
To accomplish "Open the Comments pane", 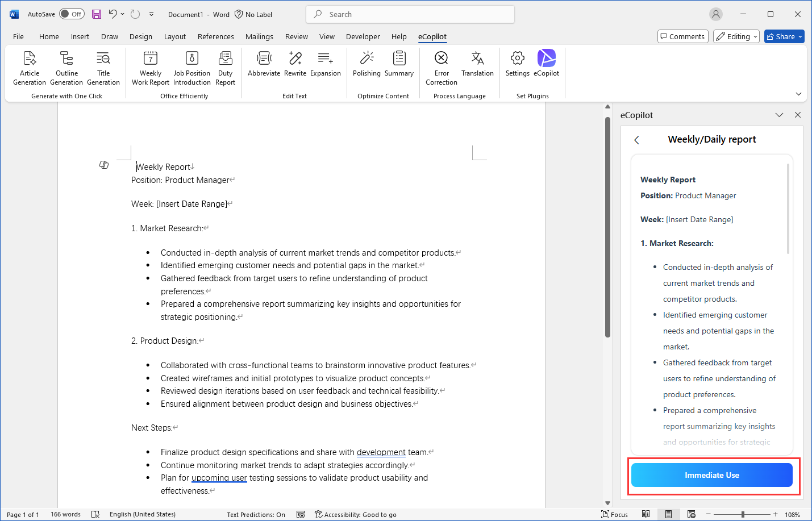I will [x=682, y=36].
